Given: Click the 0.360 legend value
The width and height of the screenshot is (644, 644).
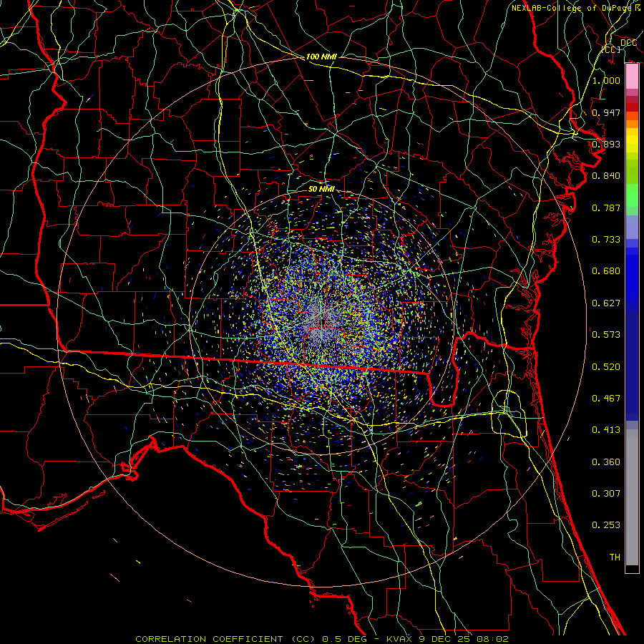Looking at the screenshot, I should tap(606, 462).
